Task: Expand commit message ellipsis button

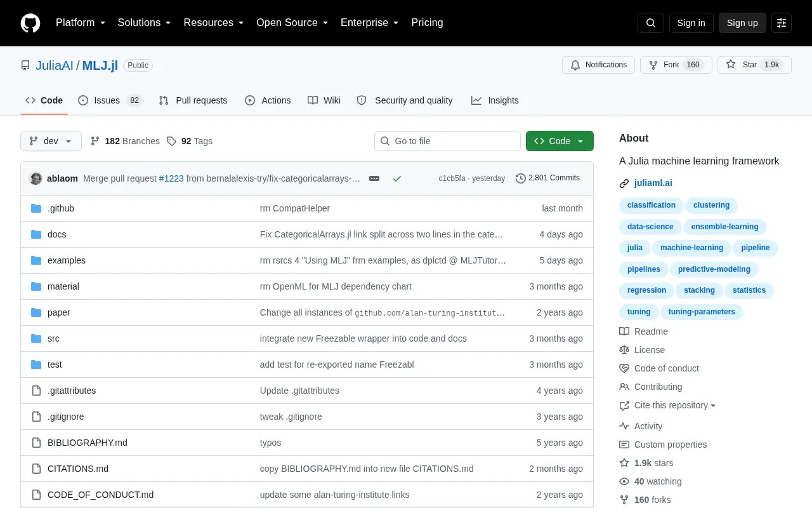Action: (374, 178)
